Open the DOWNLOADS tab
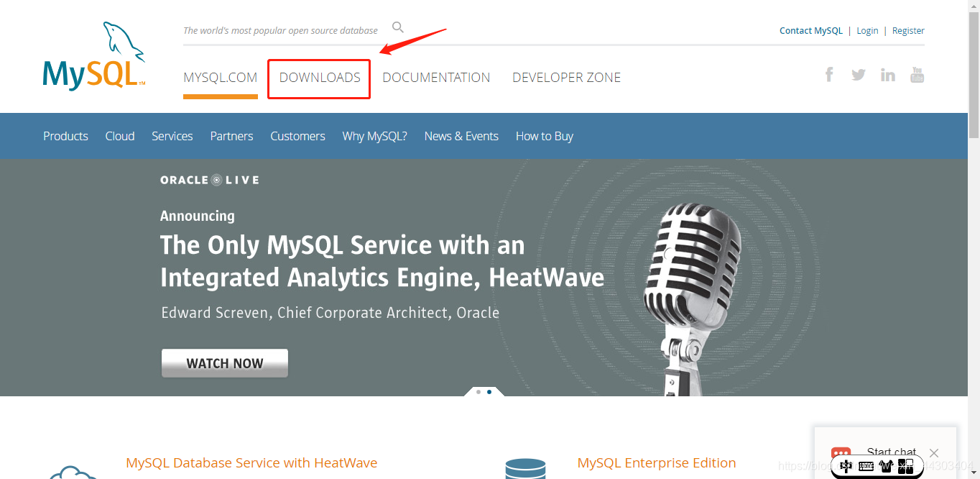Image resolution: width=980 pixels, height=479 pixels. (x=320, y=78)
